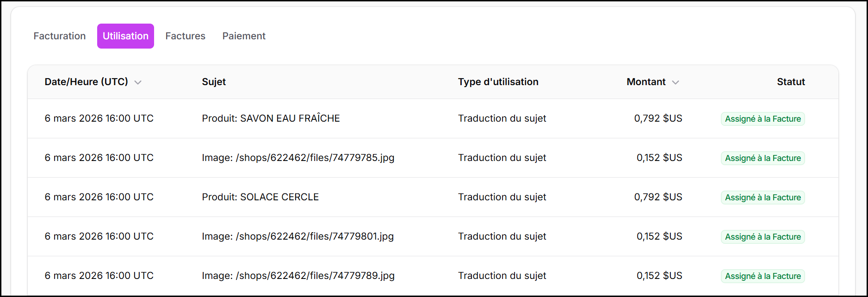Image resolution: width=868 pixels, height=297 pixels.
Task: Click the Sujet column header
Action: coord(214,82)
